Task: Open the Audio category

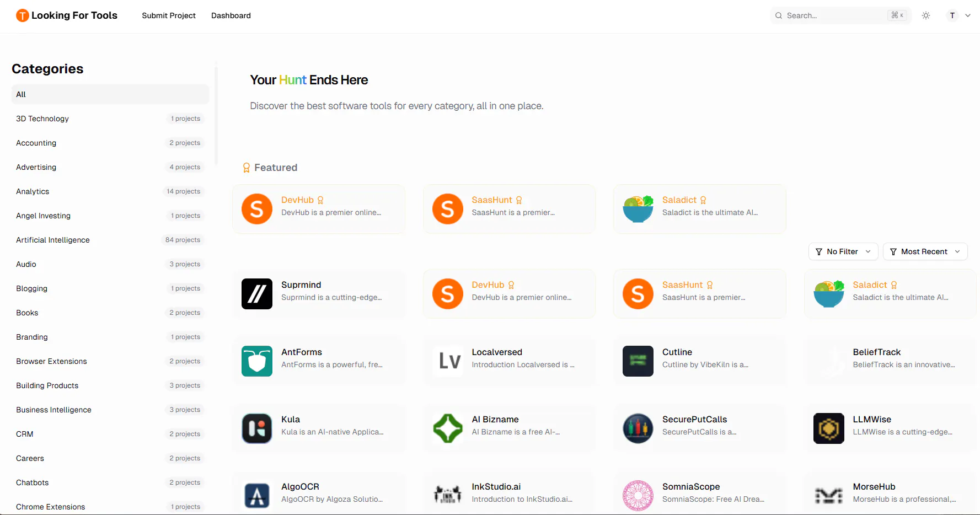Action: coord(110,264)
